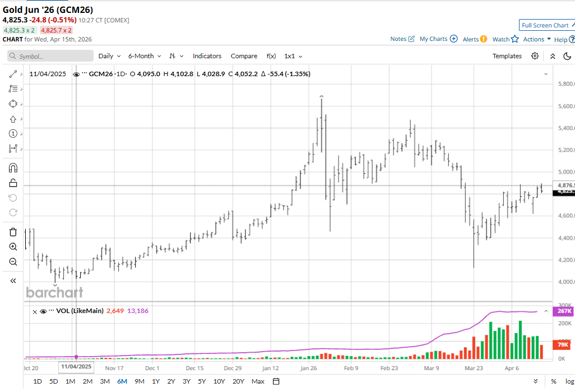The image size is (575, 392).
Task: Click into the Symbol search field
Action: tap(50, 56)
